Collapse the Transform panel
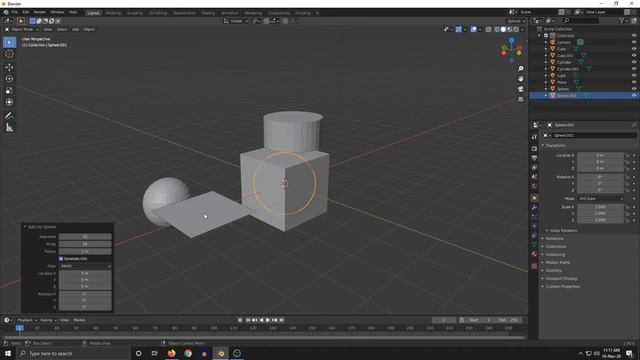The image size is (640, 360). [x=555, y=145]
